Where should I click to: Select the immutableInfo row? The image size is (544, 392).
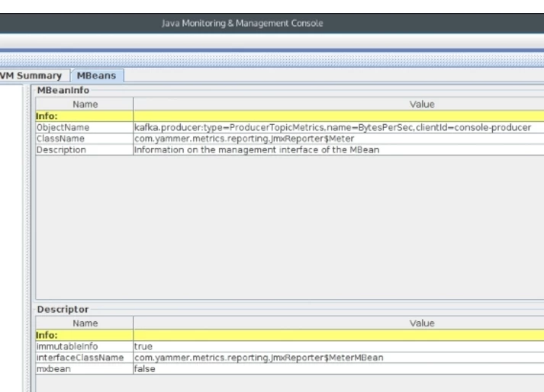[290, 346]
